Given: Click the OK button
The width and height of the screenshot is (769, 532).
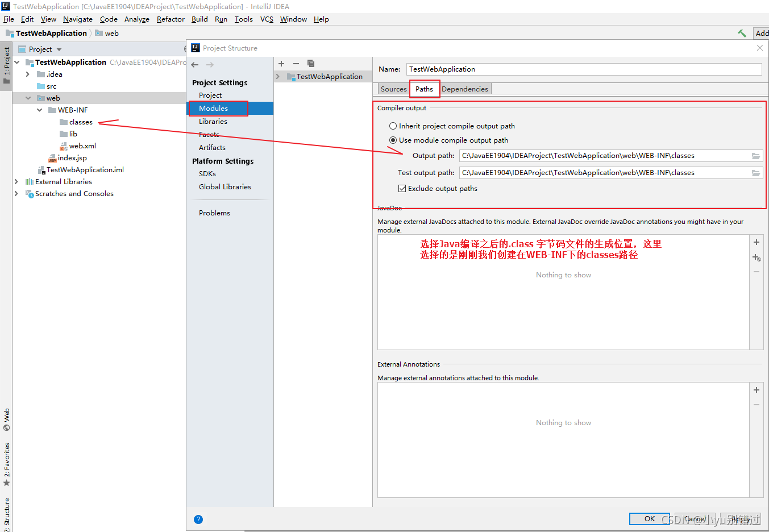Looking at the screenshot, I should pos(650,519).
